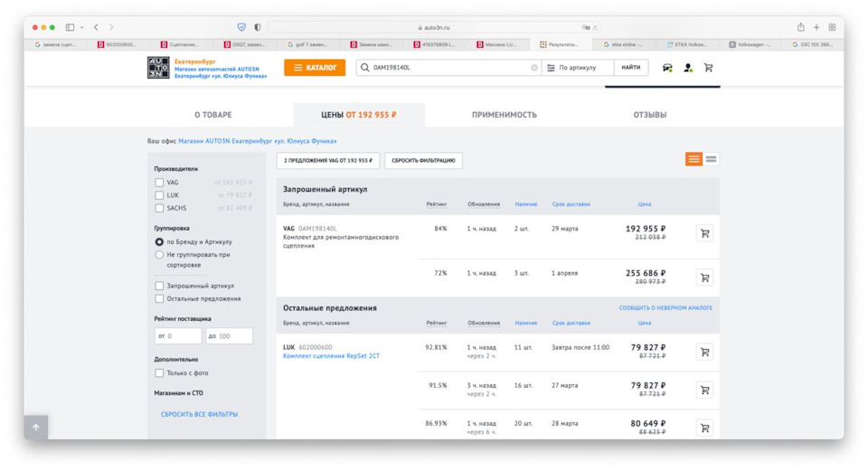Open the ОТЗЫВЫ tab

[649, 115]
